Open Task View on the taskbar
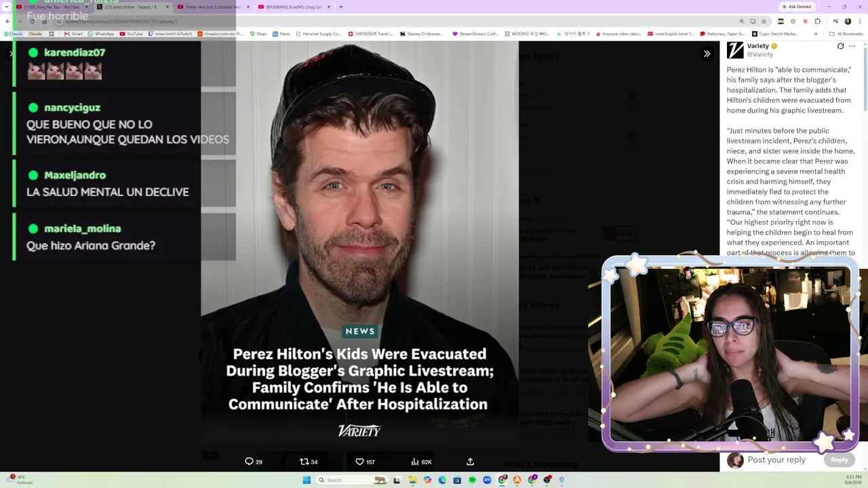This screenshot has width=868, height=488. tap(397, 480)
